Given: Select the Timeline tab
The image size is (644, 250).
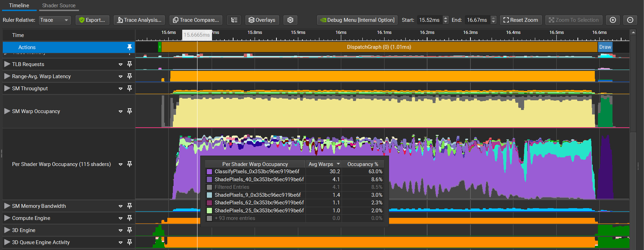Looking at the screenshot, I should [x=19, y=6].
